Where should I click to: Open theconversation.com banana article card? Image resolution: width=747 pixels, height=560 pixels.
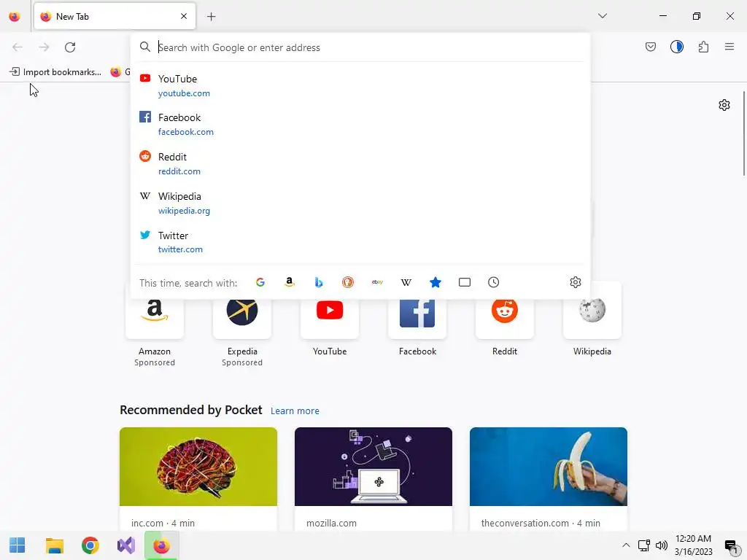point(549,479)
